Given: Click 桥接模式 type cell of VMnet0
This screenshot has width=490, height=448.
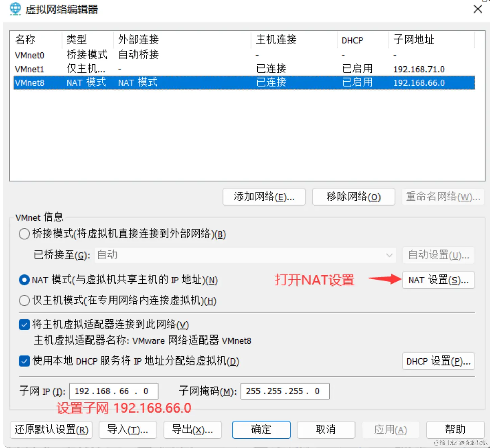Looking at the screenshot, I should (87, 55).
